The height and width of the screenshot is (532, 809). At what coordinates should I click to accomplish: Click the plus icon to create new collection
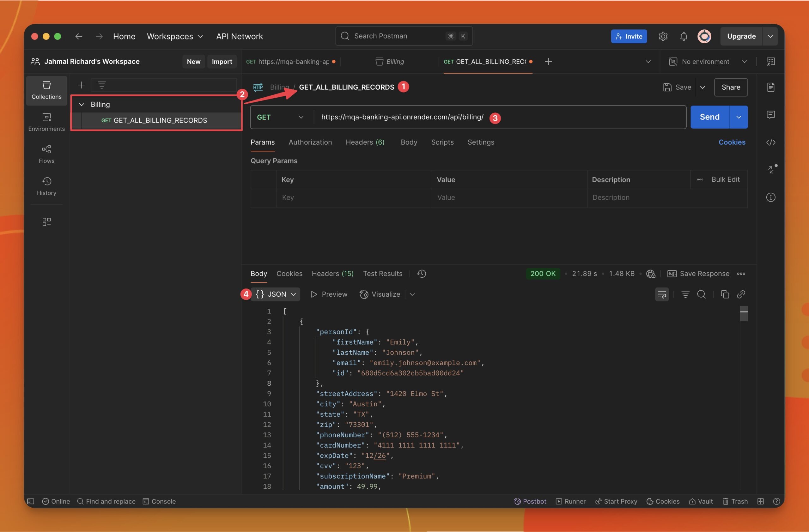pyautogui.click(x=82, y=85)
